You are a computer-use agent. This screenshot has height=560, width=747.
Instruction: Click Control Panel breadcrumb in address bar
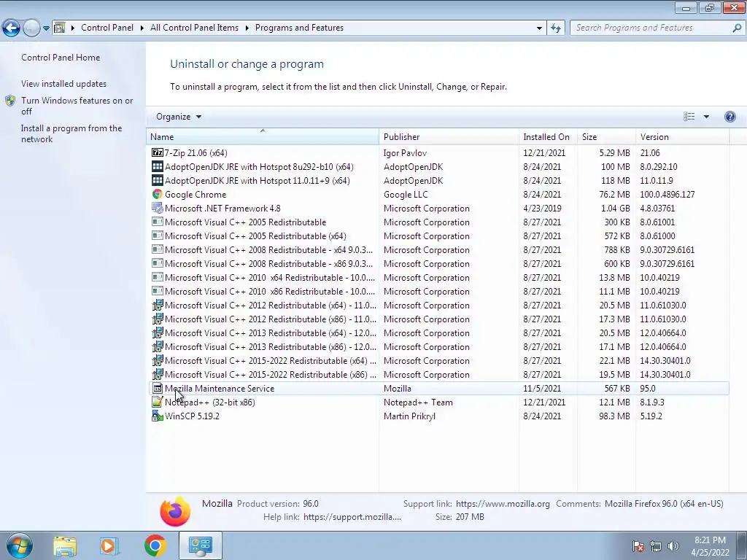(x=107, y=28)
